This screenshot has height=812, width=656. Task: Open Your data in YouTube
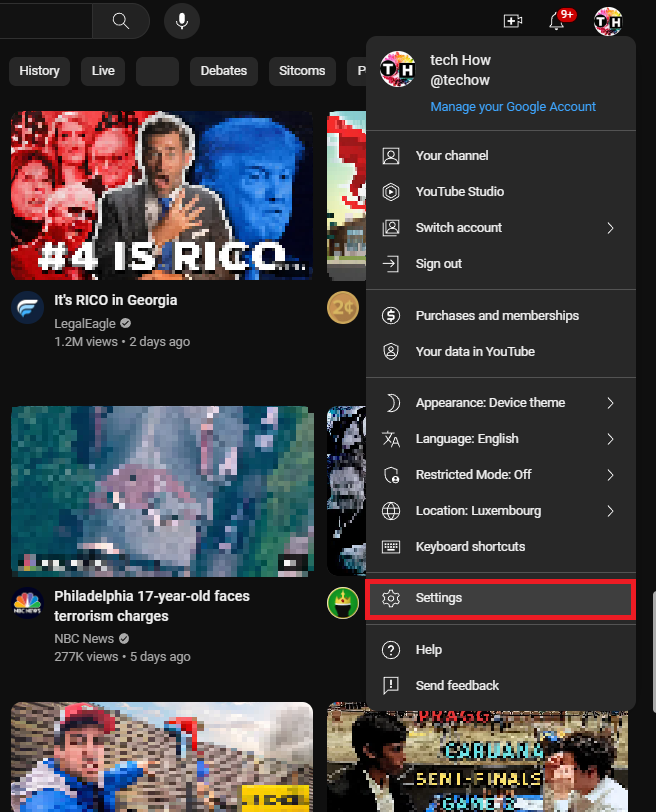coord(501,352)
